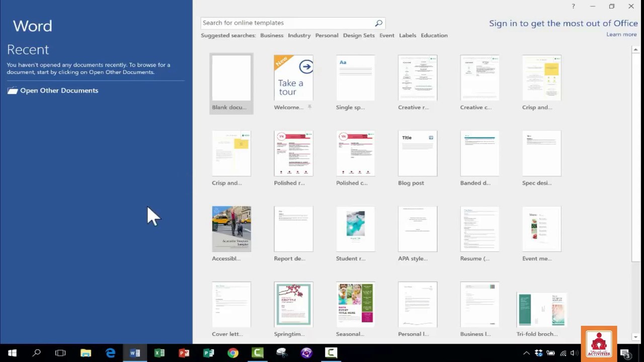Image resolution: width=644 pixels, height=362 pixels.
Task: Click Open Other Documents
Action: point(59,90)
